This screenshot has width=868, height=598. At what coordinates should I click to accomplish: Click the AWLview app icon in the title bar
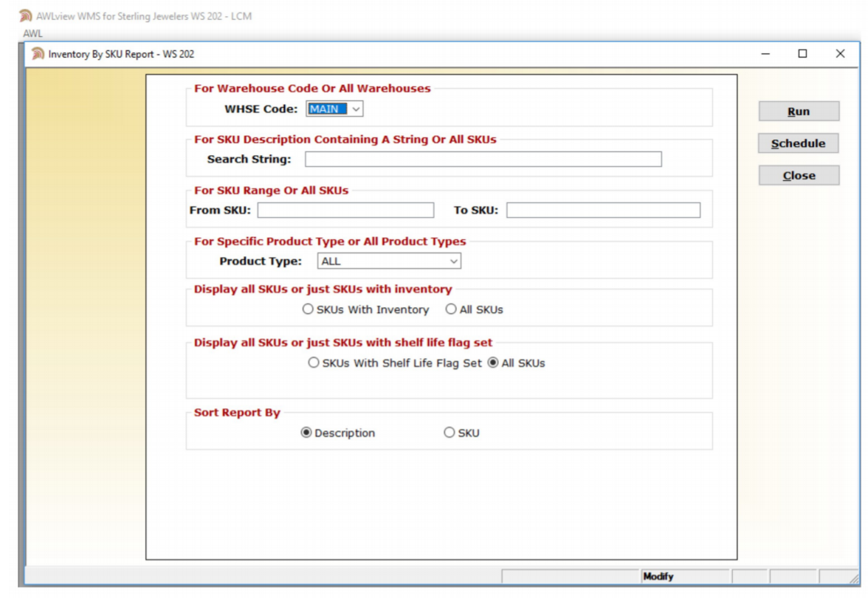(x=25, y=16)
